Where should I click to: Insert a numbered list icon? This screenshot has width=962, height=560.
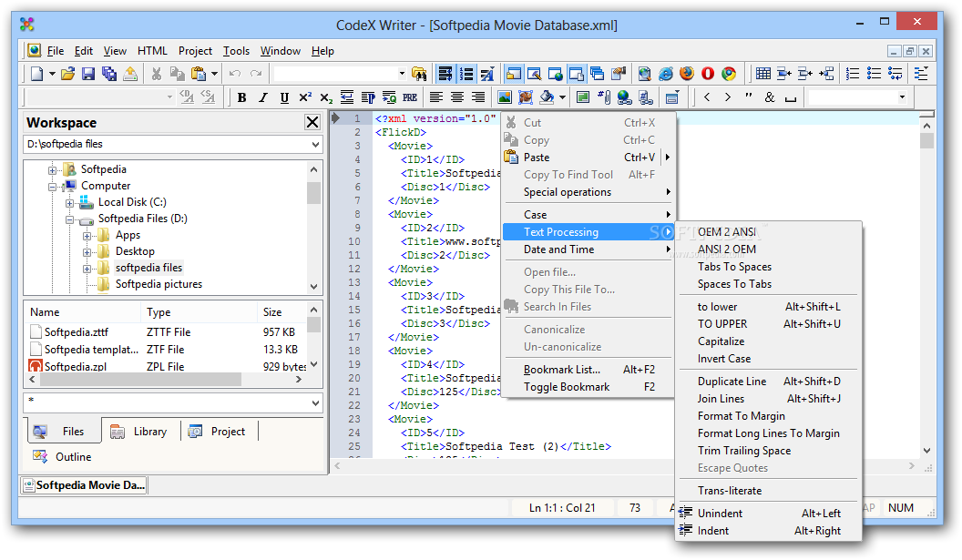[x=853, y=75]
